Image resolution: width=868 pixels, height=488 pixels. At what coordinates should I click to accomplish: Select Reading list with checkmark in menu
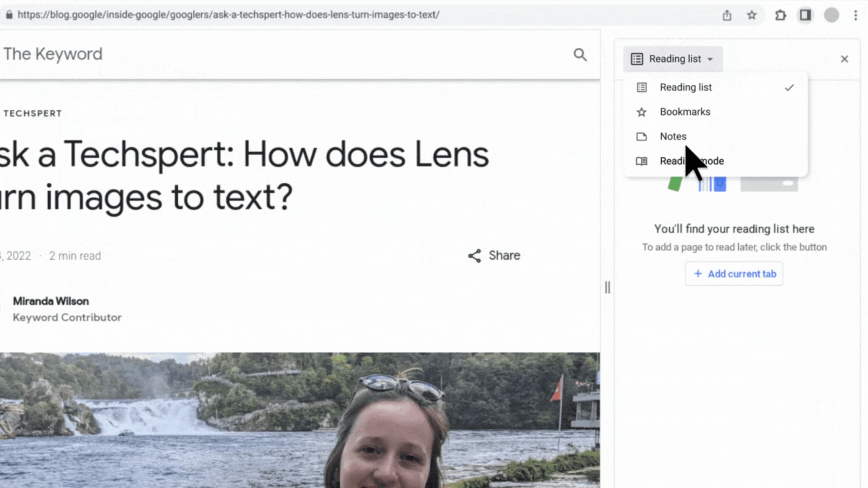[686, 87]
